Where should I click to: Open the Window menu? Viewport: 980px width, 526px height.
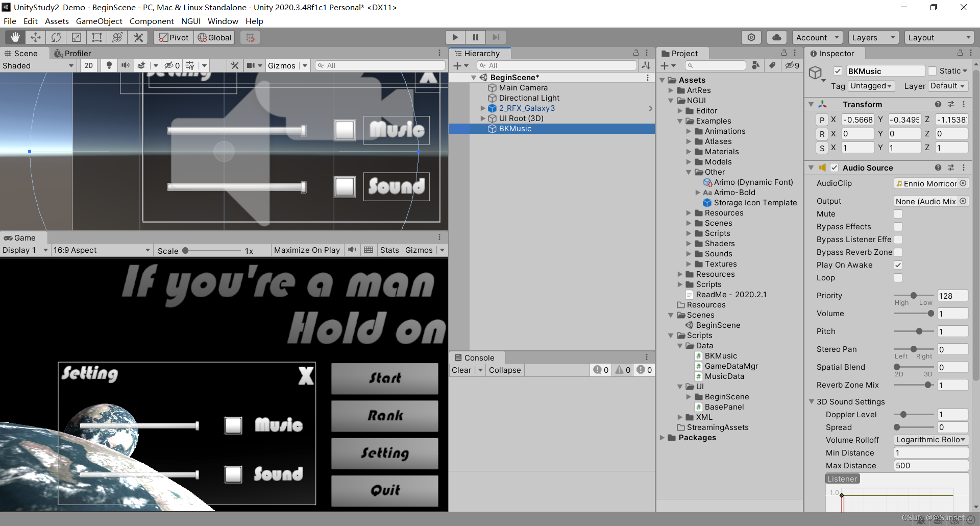point(223,21)
